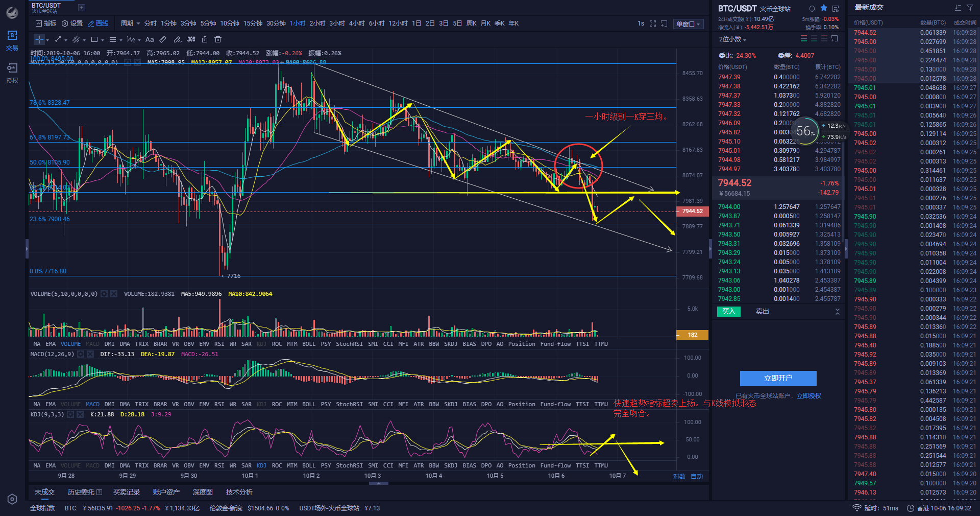Select the 4小时 timeframe

point(357,24)
